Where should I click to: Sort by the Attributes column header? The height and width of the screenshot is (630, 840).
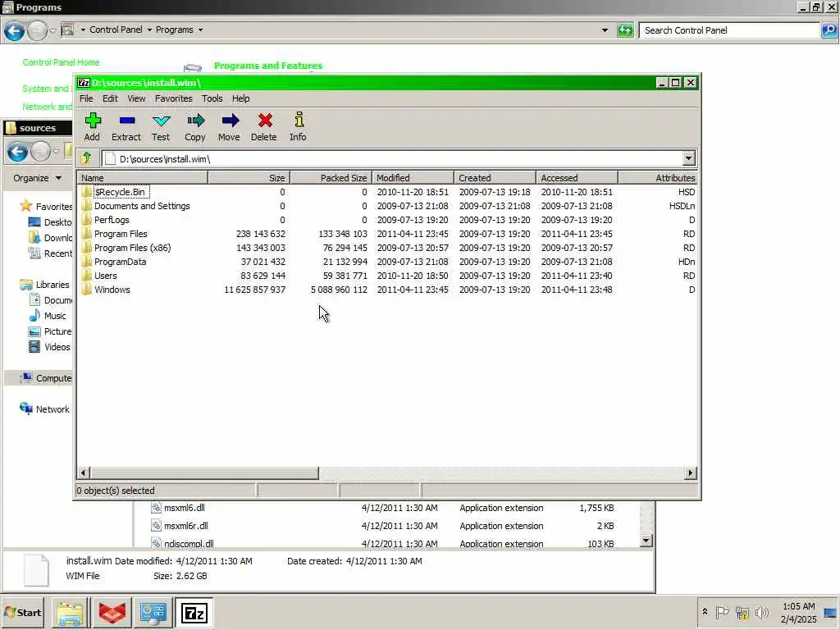click(x=658, y=178)
